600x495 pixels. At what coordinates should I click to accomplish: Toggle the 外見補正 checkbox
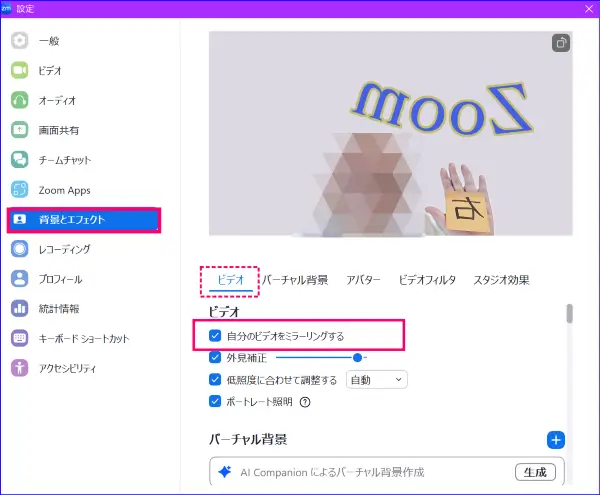coord(215,357)
